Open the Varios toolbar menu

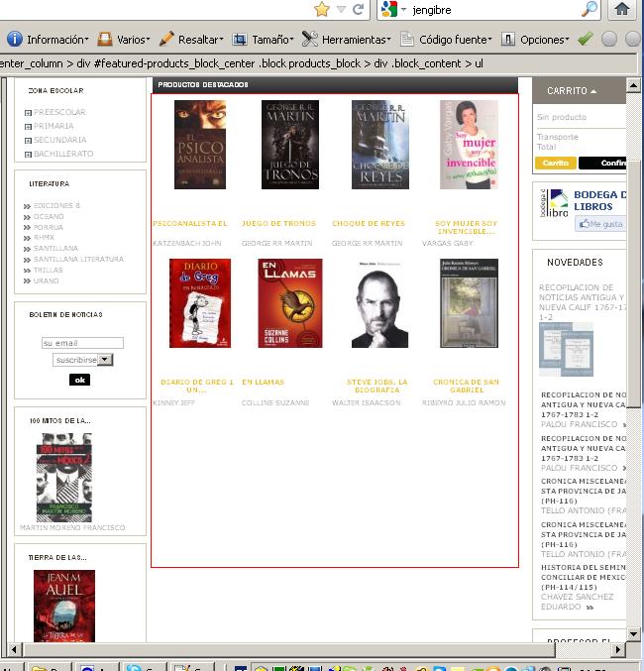tap(124, 40)
